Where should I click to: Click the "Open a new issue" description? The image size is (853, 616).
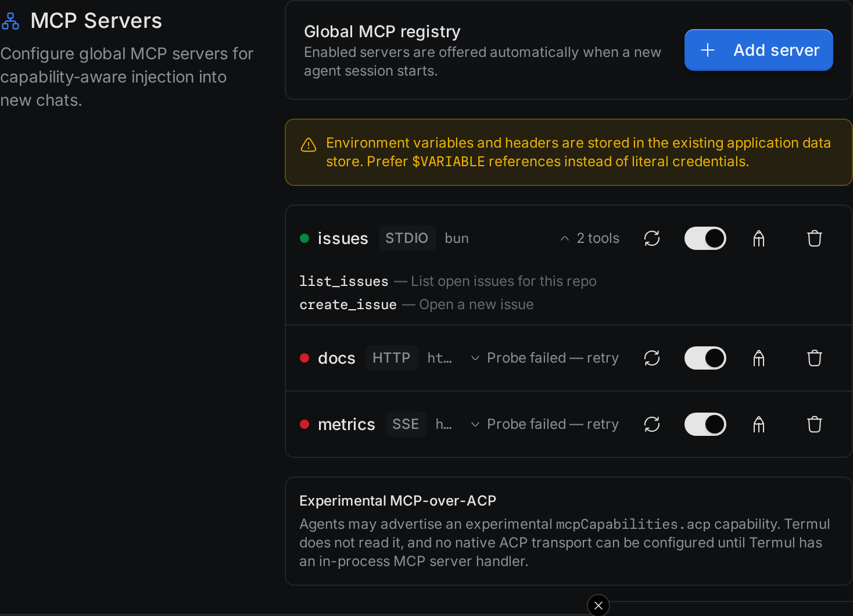[476, 305]
